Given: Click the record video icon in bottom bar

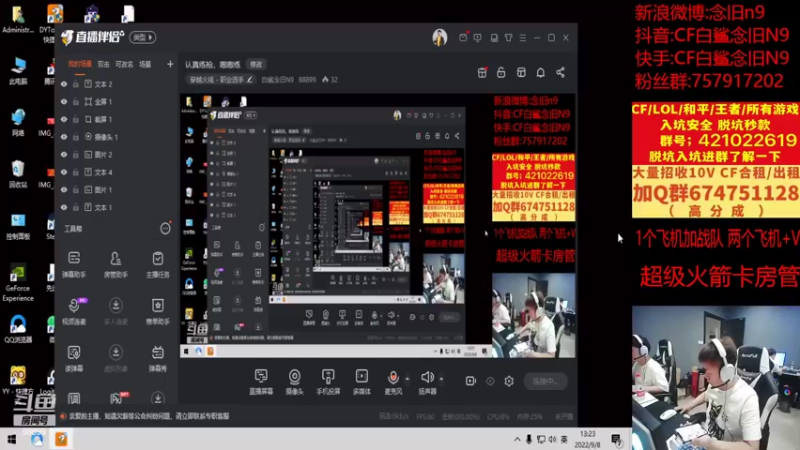Looking at the screenshot, I should (470, 381).
